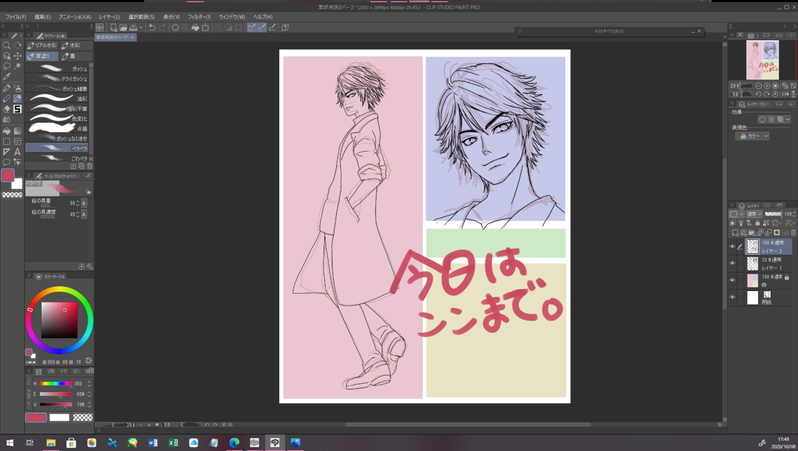Click the navigator canvas thumbnail
The height and width of the screenshot is (451, 798).
762,60
